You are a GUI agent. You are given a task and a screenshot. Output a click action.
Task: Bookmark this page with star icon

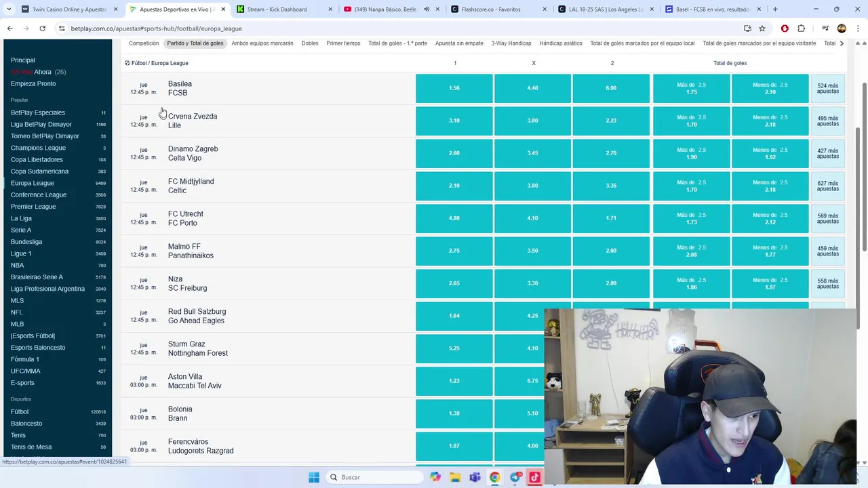762,28
